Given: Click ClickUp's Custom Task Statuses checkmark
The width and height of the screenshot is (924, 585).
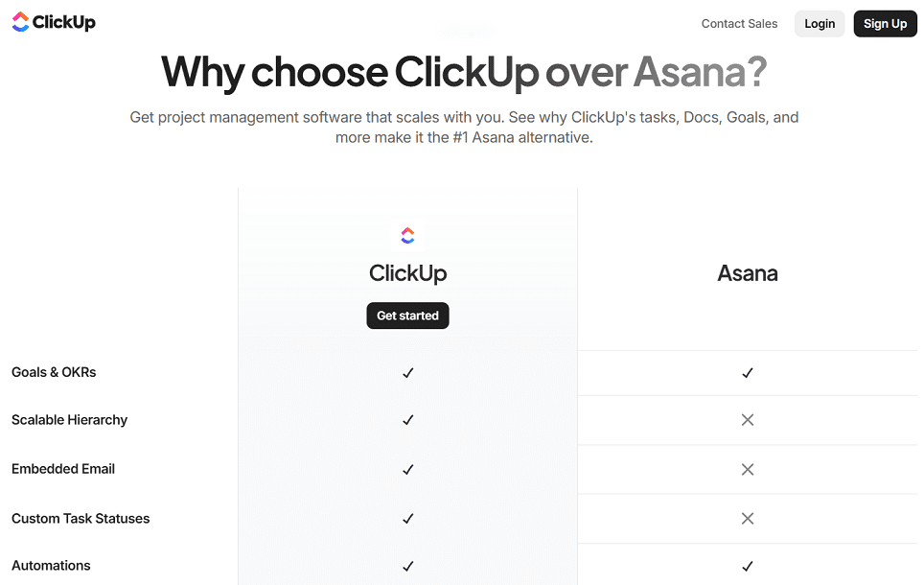Looking at the screenshot, I should click(407, 519).
